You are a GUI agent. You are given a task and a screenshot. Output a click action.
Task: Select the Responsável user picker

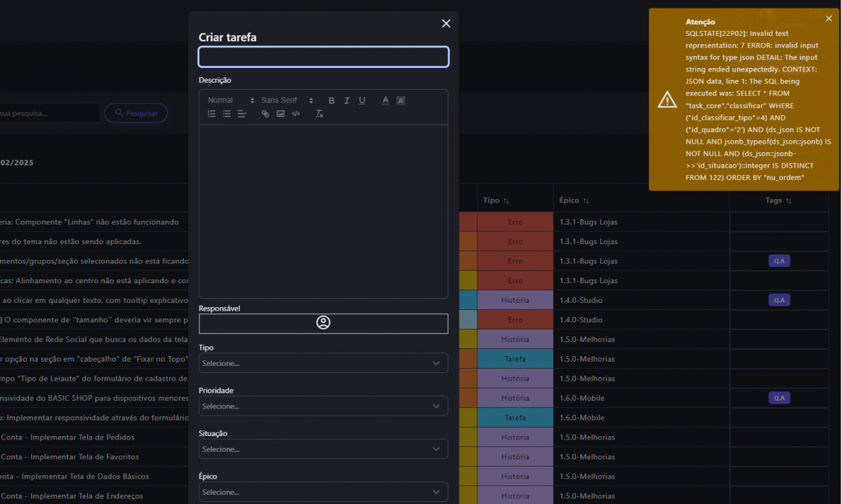click(323, 323)
